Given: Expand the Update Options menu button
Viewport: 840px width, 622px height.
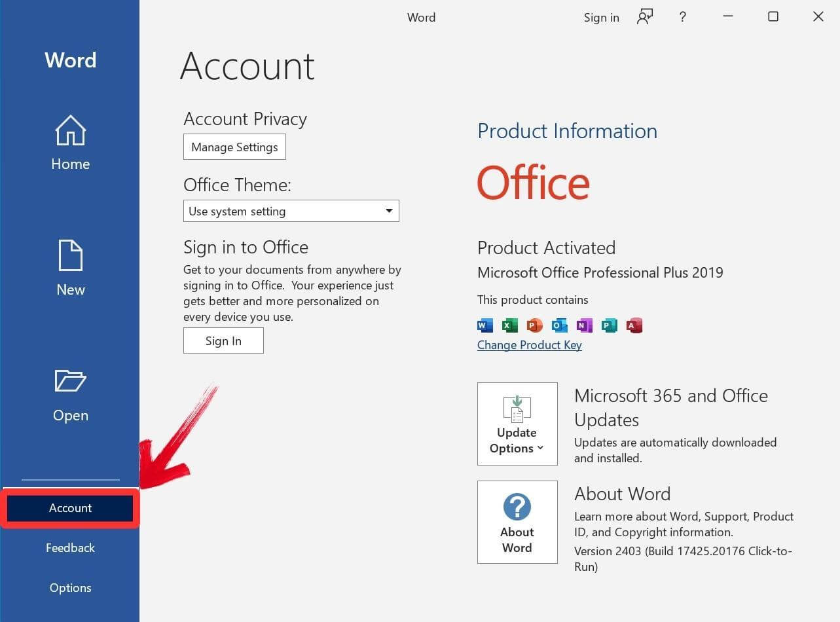Looking at the screenshot, I should tap(517, 424).
